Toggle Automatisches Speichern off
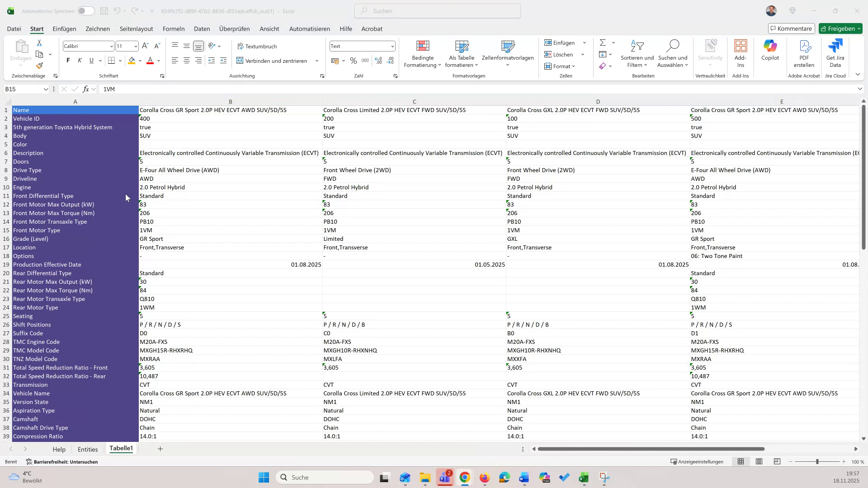The image size is (868, 488). point(85,11)
